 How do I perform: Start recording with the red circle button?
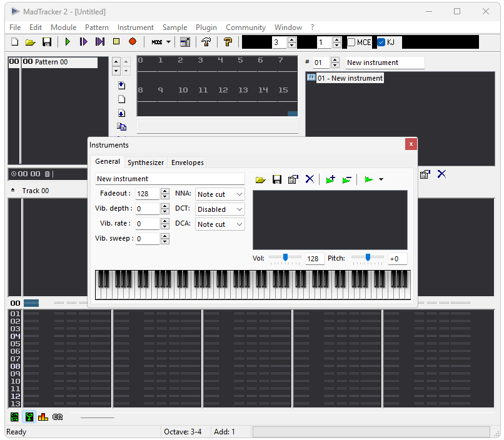coord(133,41)
